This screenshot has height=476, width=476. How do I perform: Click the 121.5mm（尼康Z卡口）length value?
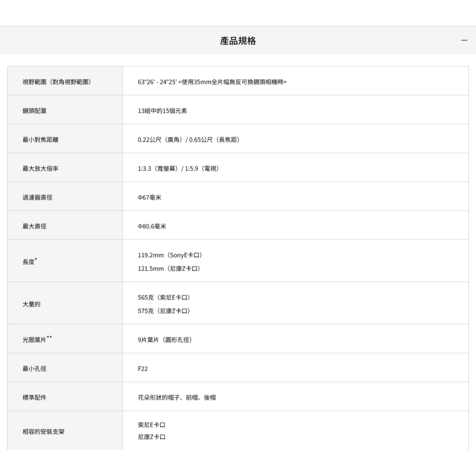coord(169,268)
